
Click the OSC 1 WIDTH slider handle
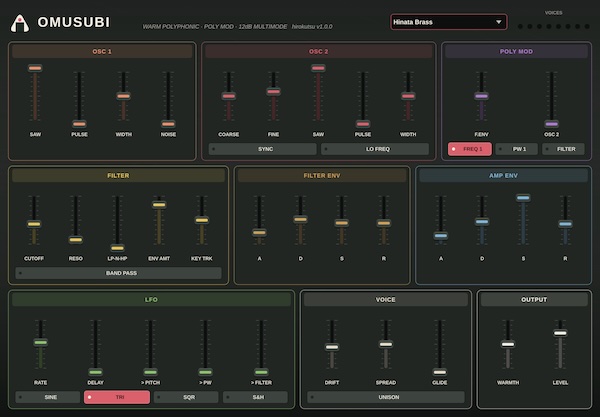pos(124,96)
